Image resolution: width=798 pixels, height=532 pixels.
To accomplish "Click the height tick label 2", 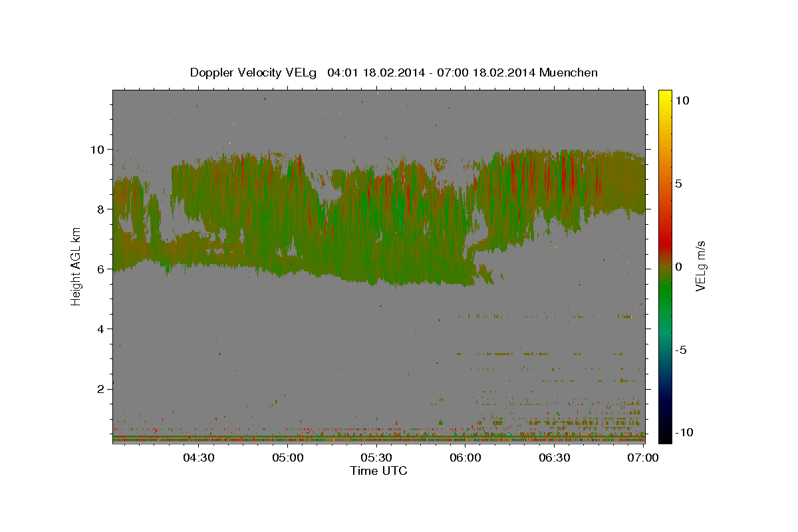I will [102, 388].
